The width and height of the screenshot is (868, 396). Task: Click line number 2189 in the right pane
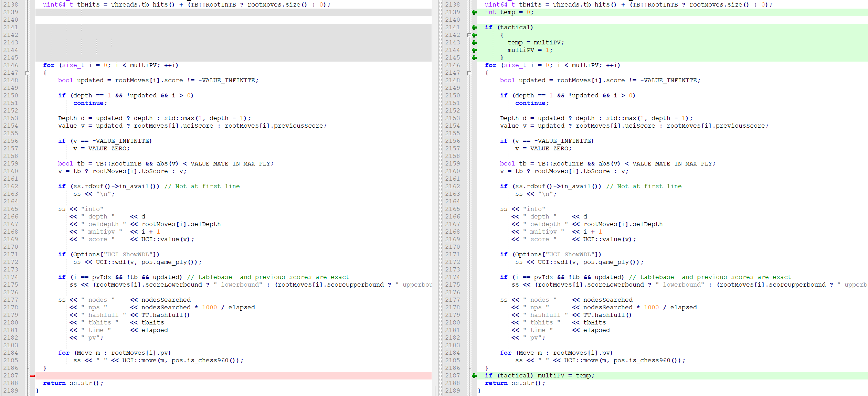[453, 391]
